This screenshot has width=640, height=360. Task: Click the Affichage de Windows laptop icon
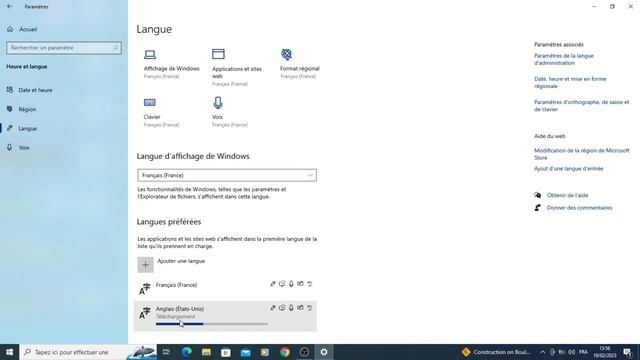(150, 54)
